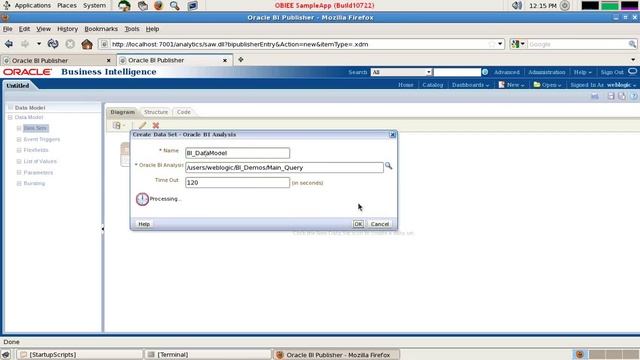Select Parameters in the tree
The image size is (640, 360).
(38, 173)
